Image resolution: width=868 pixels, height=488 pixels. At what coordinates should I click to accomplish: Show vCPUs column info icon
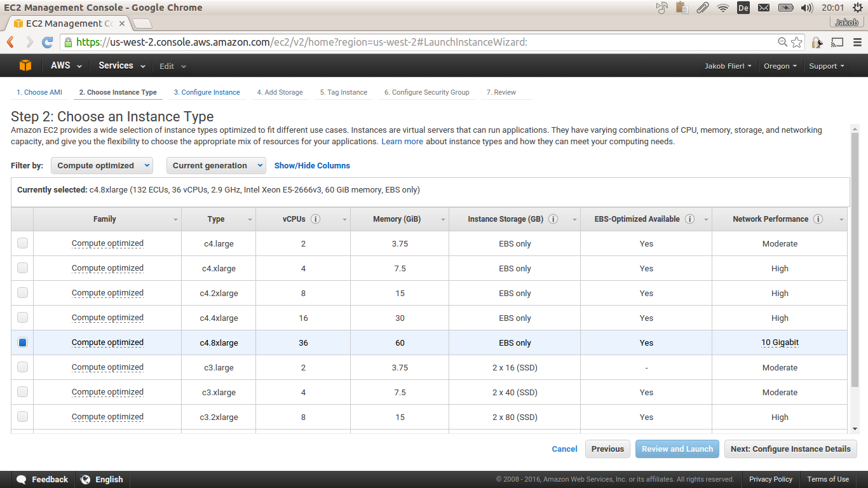pos(315,219)
